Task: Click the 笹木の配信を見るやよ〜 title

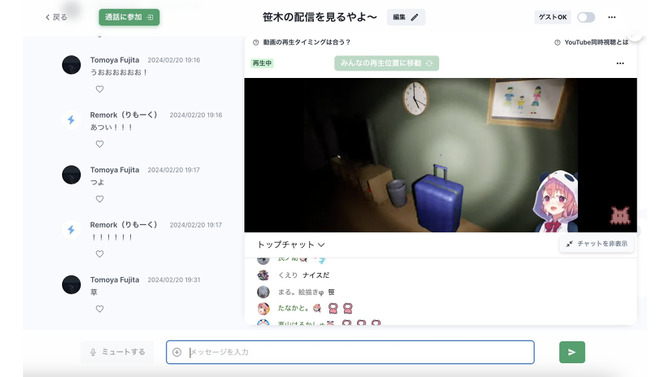Action: 320,17
